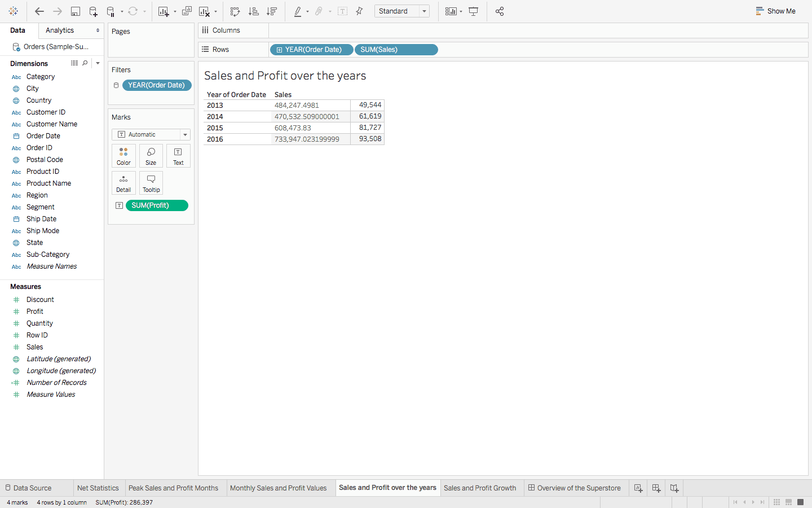Screen dimensions: 812x508
Task: Click View data grid icon in Dimensions
Action: tap(74, 63)
